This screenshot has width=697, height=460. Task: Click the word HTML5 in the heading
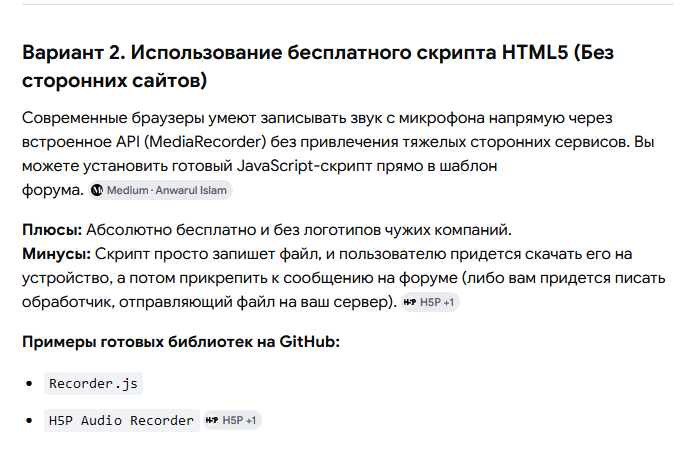(535, 52)
